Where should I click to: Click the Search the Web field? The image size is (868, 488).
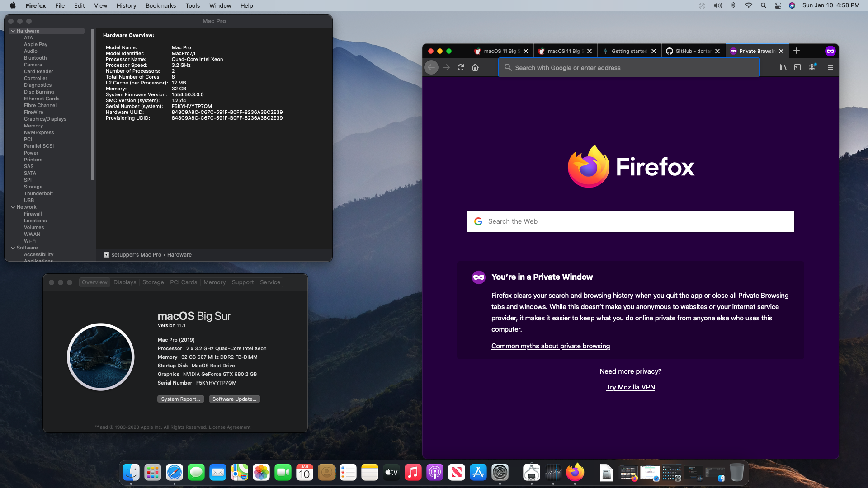click(x=630, y=221)
